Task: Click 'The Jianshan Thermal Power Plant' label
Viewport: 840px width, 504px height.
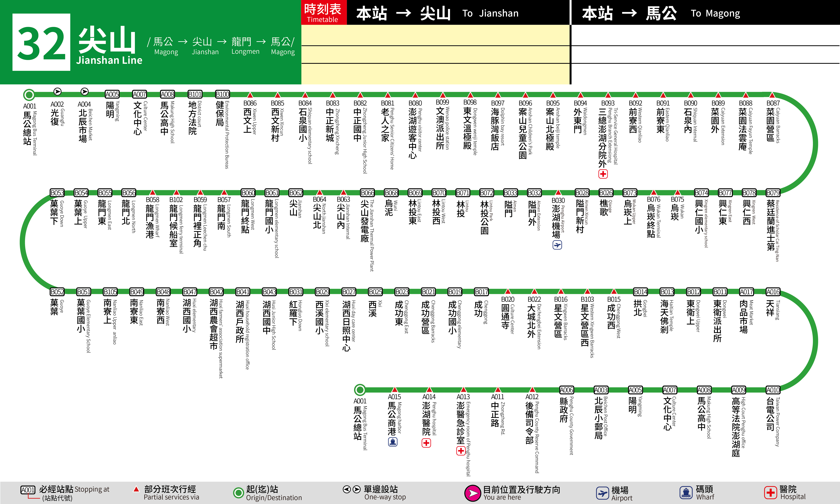Action: [372, 235]
